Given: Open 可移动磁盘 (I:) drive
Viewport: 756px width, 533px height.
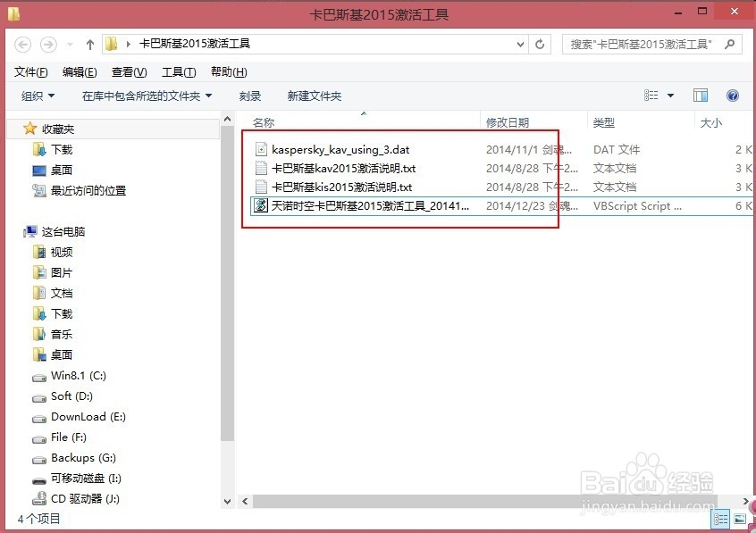Looking at the screenshot, I should coord(86,479).
